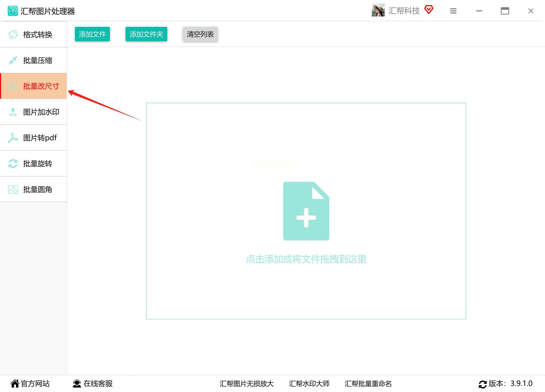Select the batch compress arrows icon

pos(13,60)
